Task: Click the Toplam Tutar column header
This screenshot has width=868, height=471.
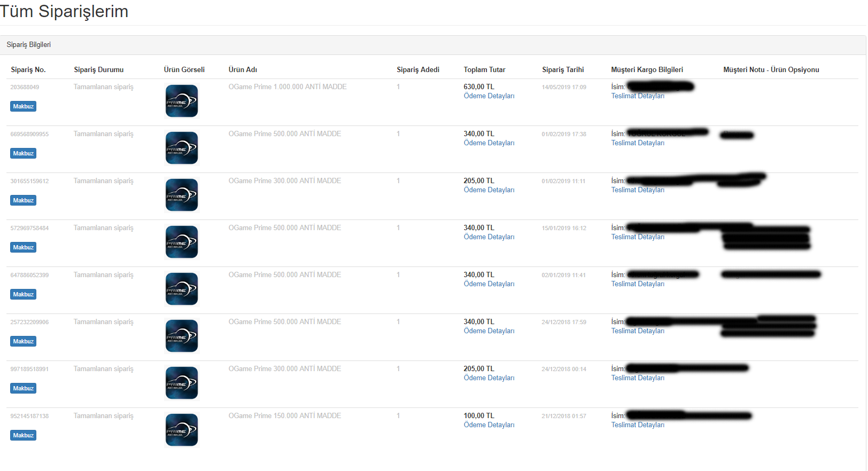Action: click(484, 70)
